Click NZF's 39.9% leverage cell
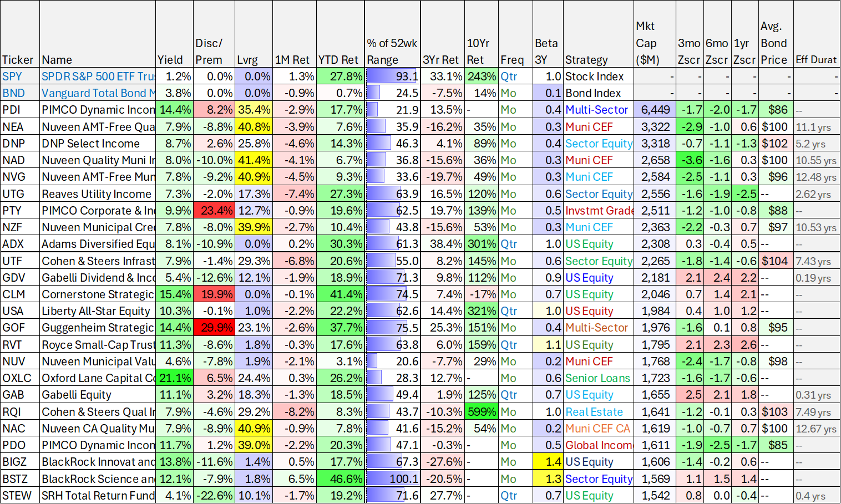 pyautogui.click(x=254, y=227)
